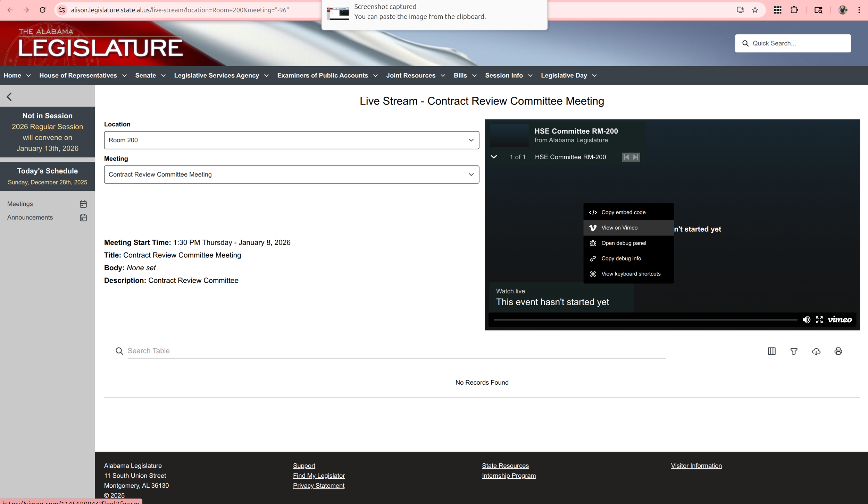Expand the Bills navigation menu
Viewport: 868px width, 504px height.
coord(465,76)
